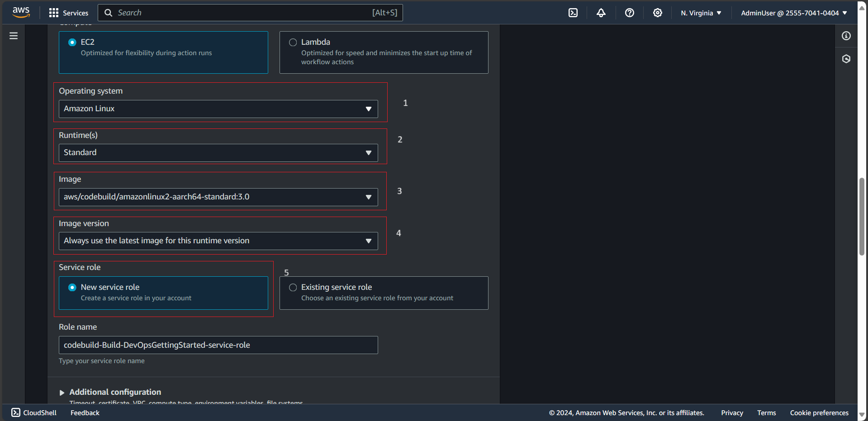Open the Privacy link

pos(732,412)
